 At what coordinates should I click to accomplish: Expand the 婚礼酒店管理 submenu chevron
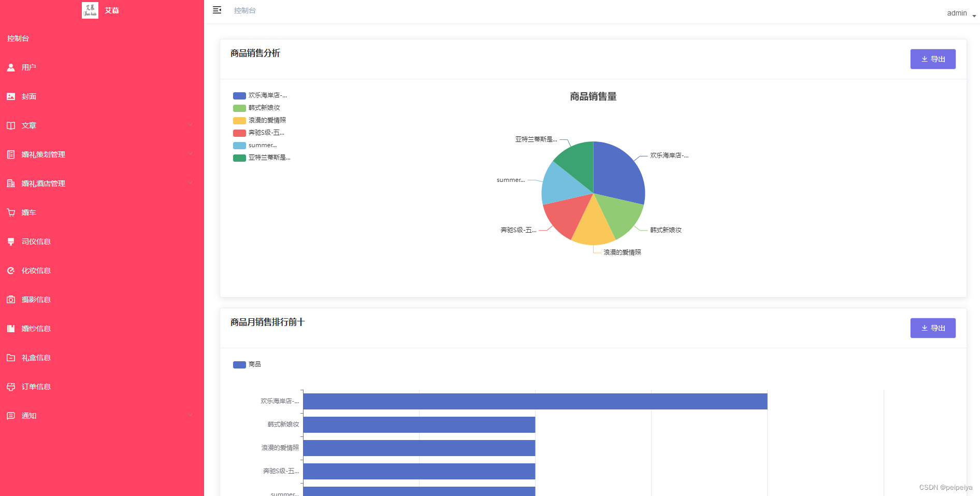click(x=190, y=183)
